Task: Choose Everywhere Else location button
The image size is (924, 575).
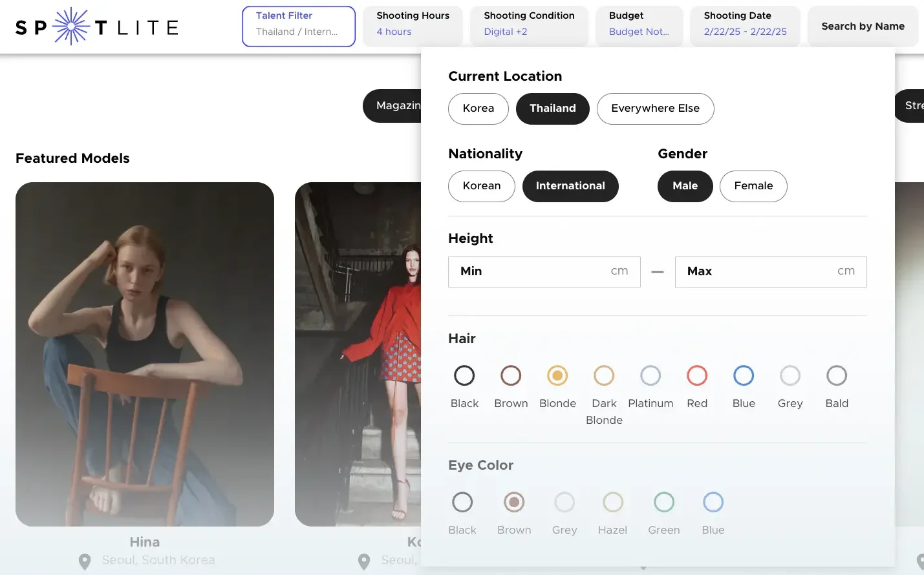Action: click(x=655, y=109)
